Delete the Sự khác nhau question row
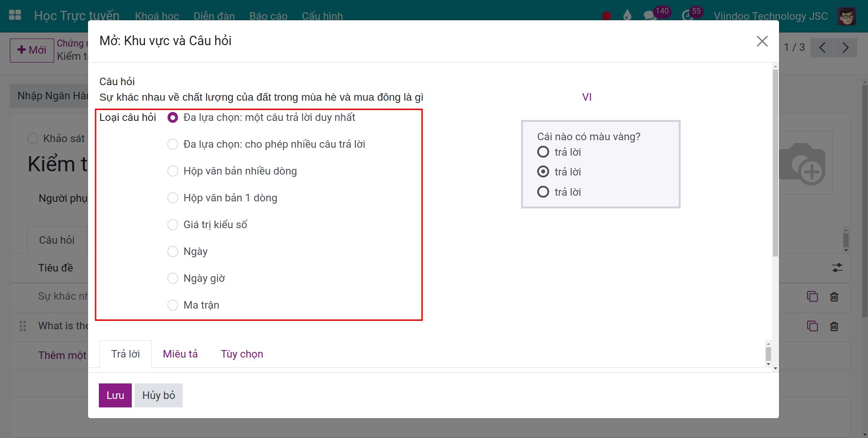 (834, 296)
